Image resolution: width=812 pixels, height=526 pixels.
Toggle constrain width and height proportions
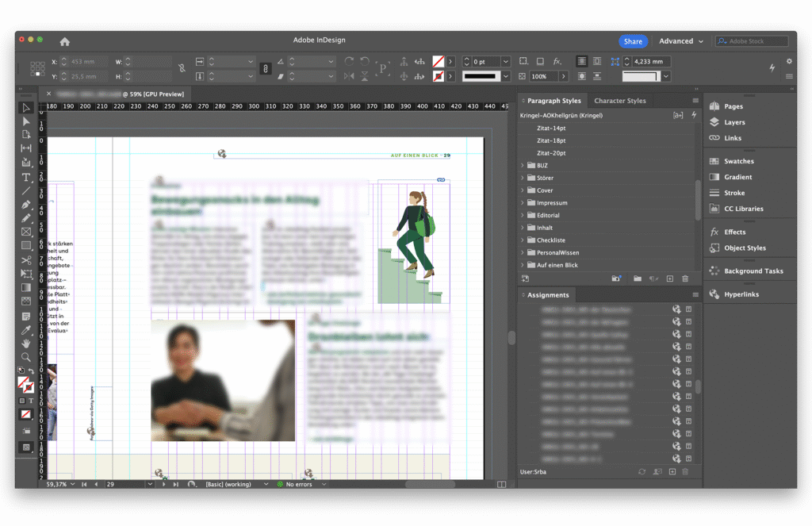[x=182, y=69]
